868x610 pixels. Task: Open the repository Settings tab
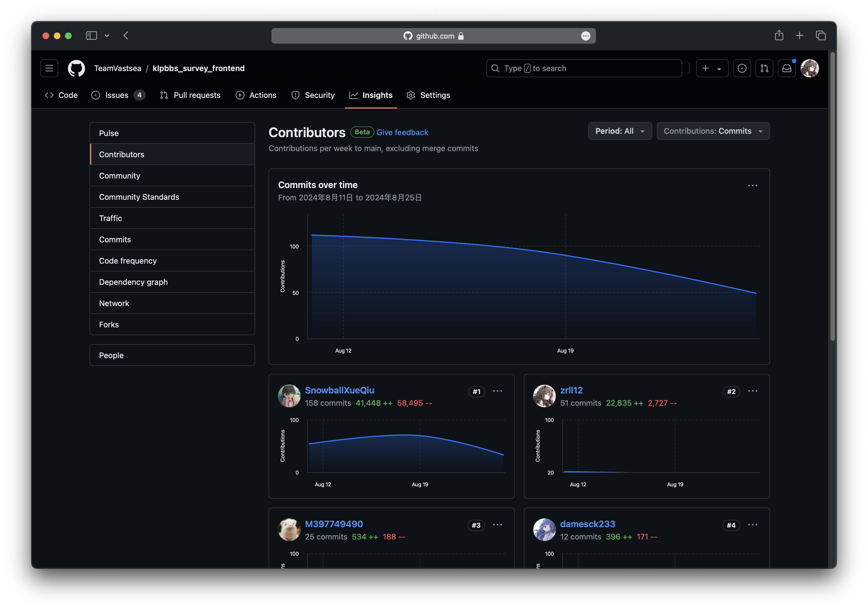428,95
